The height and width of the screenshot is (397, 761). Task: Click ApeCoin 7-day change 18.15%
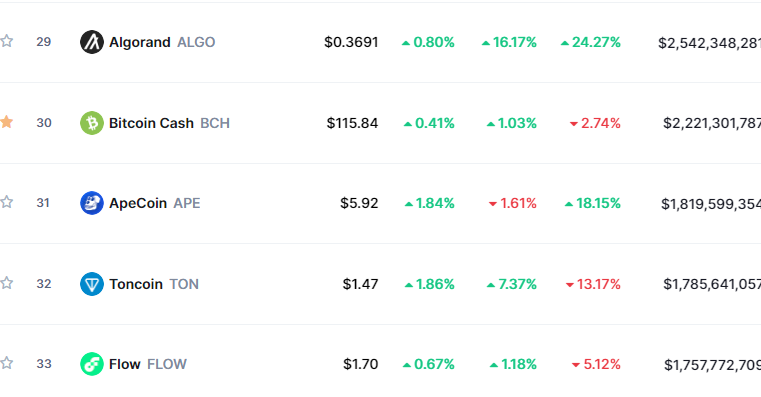tap(593, 203)
